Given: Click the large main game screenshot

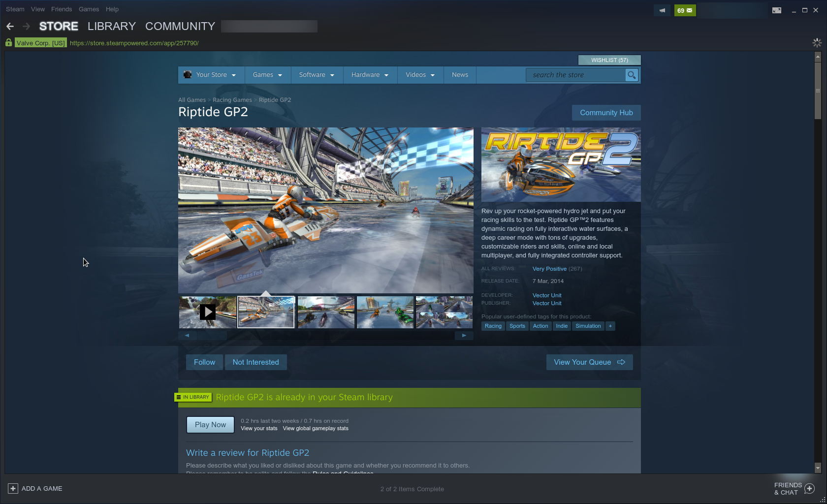Looking at the screenshot, I should point(326,211).
